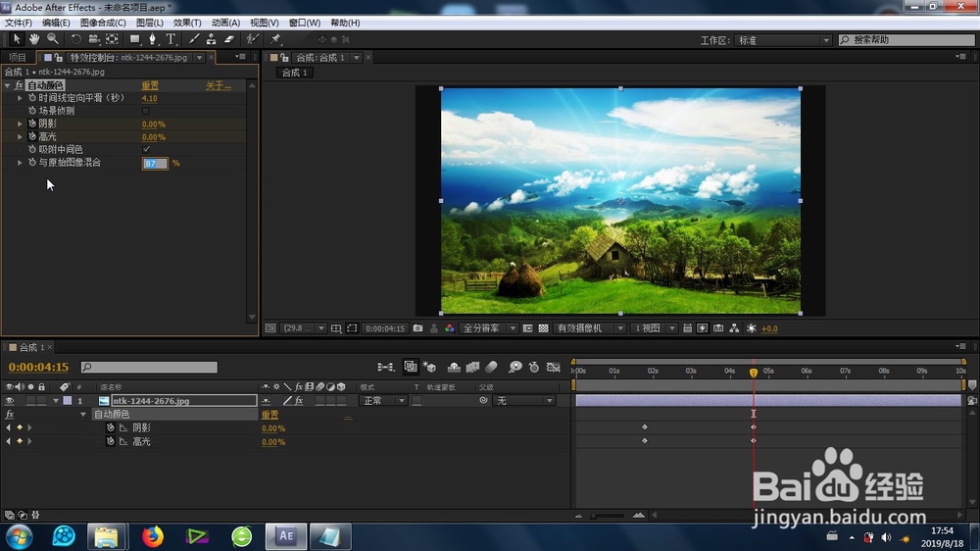This screenshot has width=980, height=551.
Task: Enable the 场景侦测 checkbox
Action: tap(146, 111)
